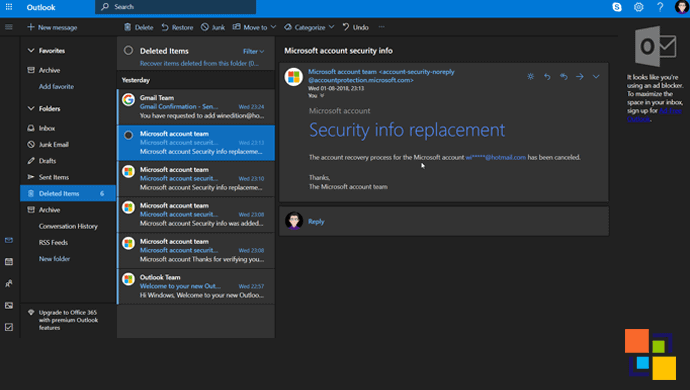Toggle the left navigation hamburger menu

coord(9,27)
